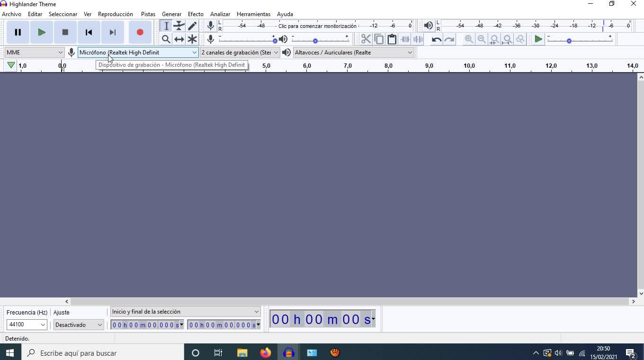Choose the Zoom magnifier tool
This screenshot has height=360, width=644.
tap(166, 39)
